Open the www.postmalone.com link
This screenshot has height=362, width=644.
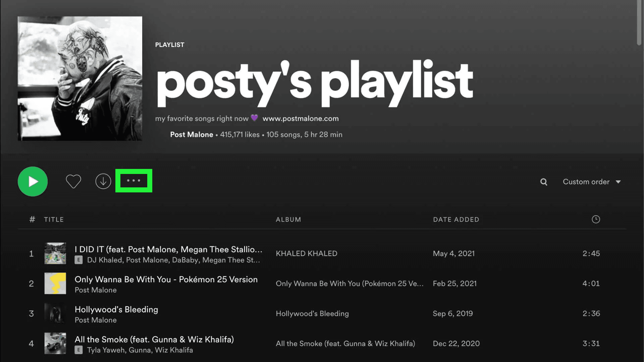pos(300,118)
